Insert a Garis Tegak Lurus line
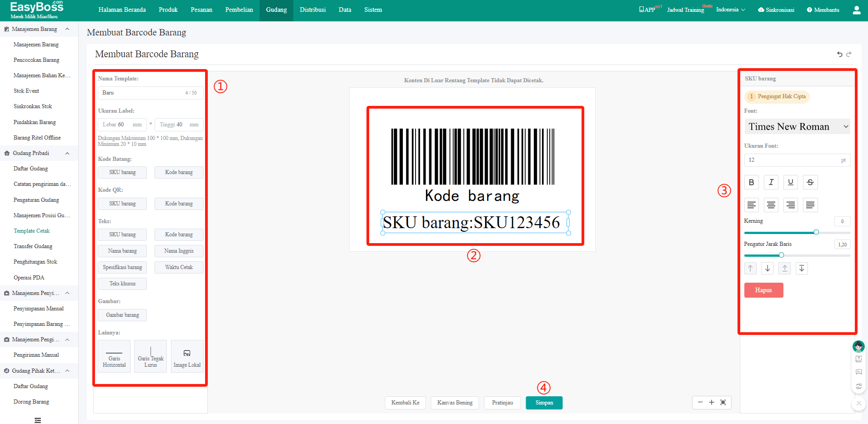Screen dimensions: 868x424 tap(151, 356)
